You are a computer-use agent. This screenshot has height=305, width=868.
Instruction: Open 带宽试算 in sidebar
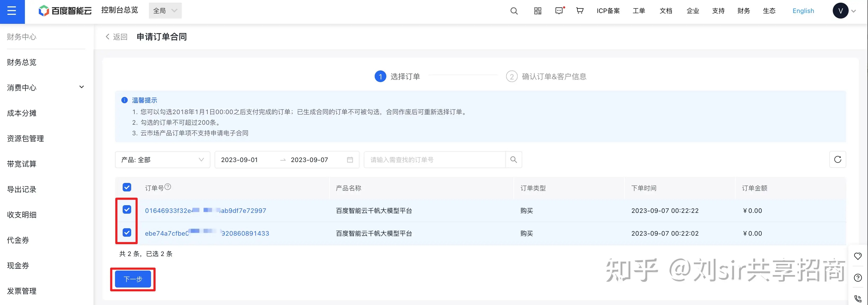click(21, 164)
